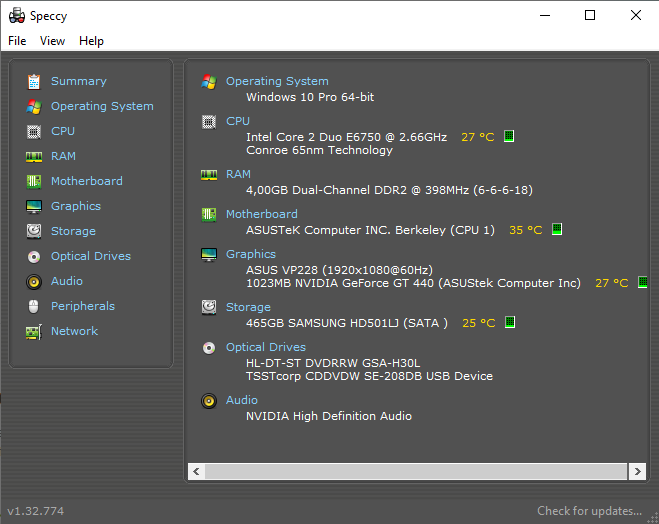Click the Operating System heading link in summary
The image size is (659, 524).
277,81
